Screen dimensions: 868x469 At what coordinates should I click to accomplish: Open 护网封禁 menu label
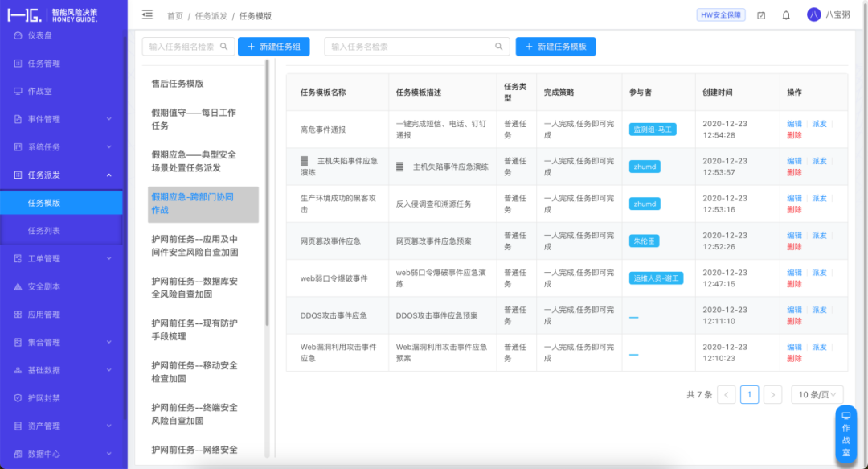(x=43, y=398)
